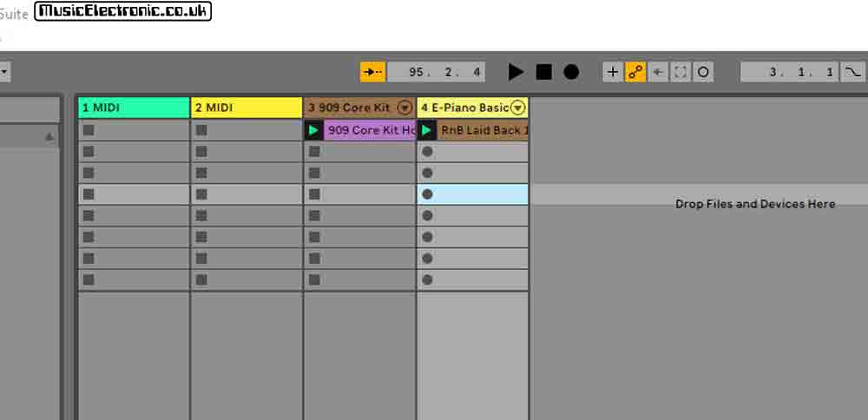Unfold the 4 E-Piano Basic track arrow
868x420 pixels.
[518, 108]
